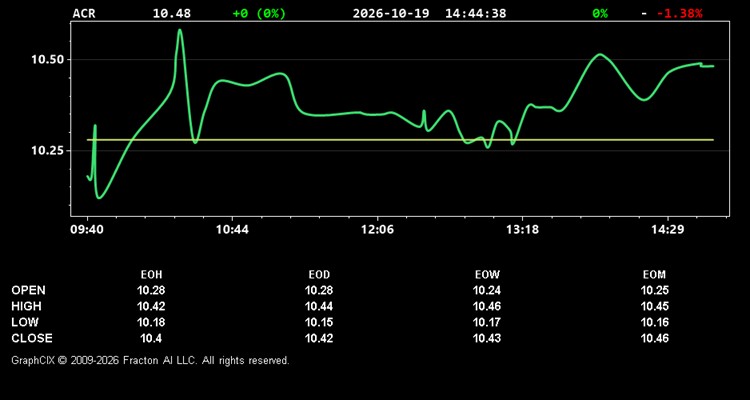Click the 14:29 x-axis time label
This screenshot has height=400, width=750.
pos(668,230)
